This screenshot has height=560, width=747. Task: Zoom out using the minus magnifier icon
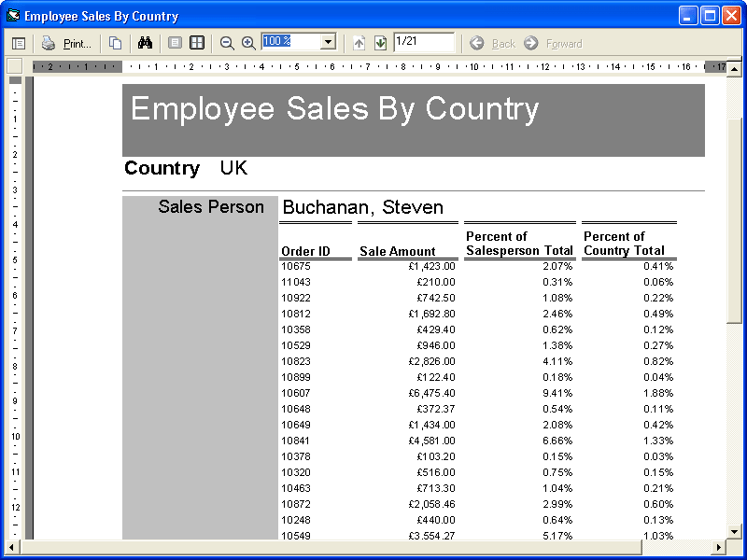pyautogui.click(x=227, y=43)
